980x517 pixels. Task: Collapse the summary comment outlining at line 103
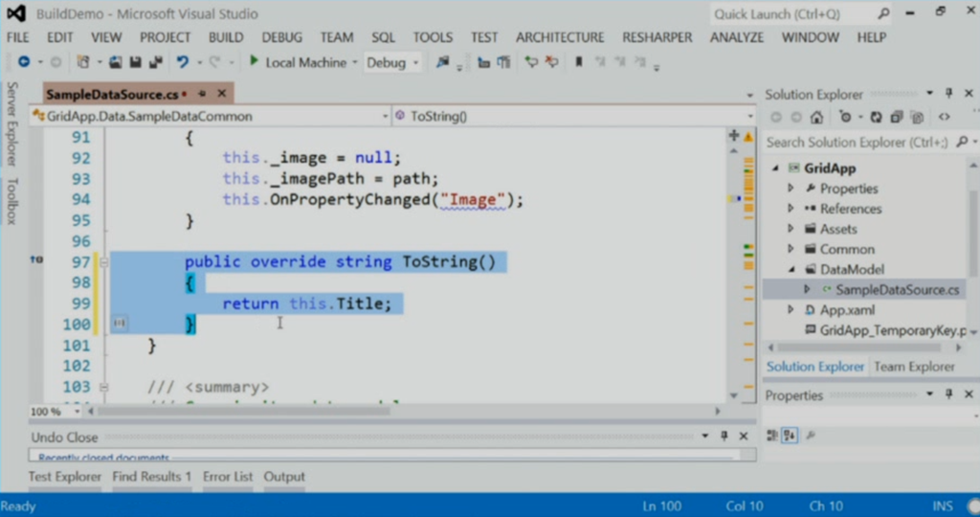[103, 388]
